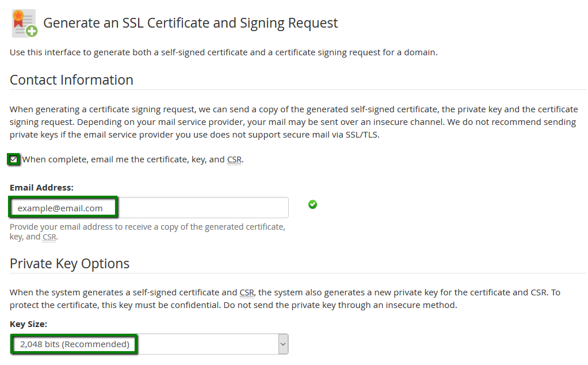
Task: Click the green validation checkmark icon
Action: (312, 204)
